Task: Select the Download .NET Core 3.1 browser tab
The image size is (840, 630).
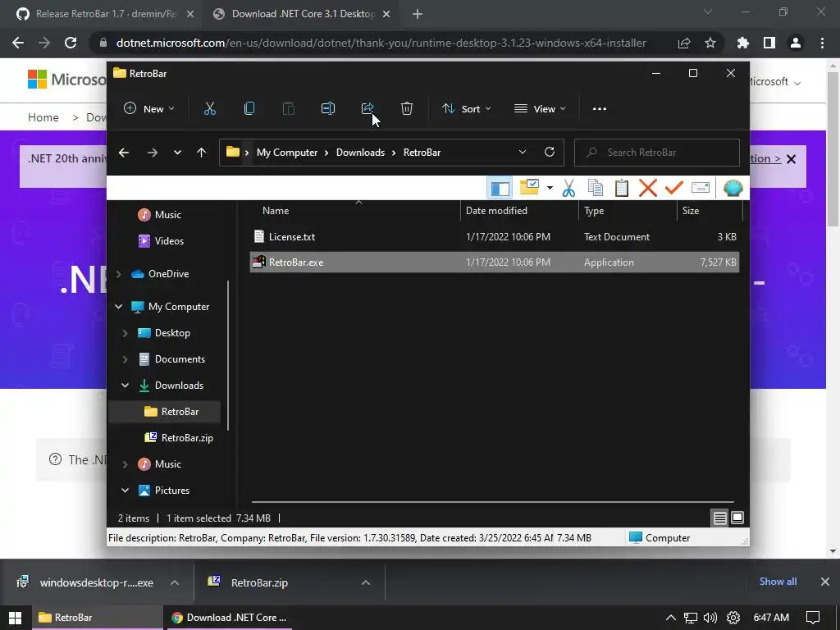Action: pos(303,14)
